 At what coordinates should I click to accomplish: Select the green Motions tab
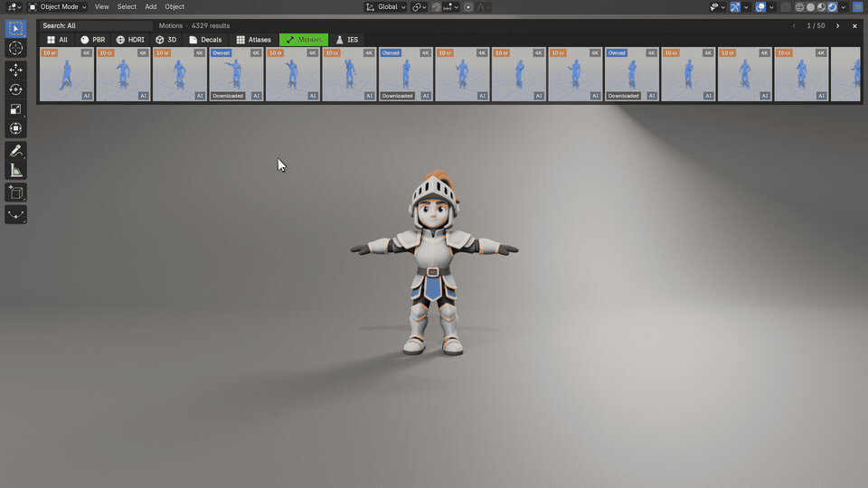(x=304, y=40)
